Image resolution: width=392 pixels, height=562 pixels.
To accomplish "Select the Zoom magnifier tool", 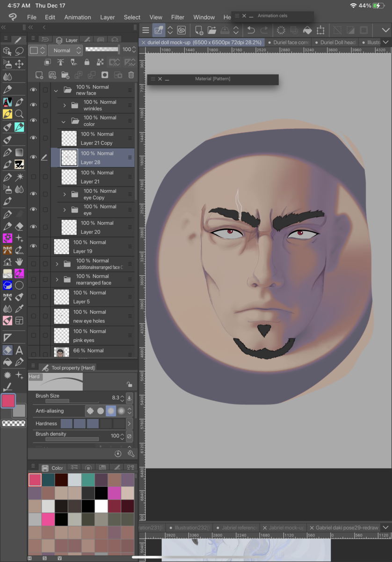I will [19, 114].
